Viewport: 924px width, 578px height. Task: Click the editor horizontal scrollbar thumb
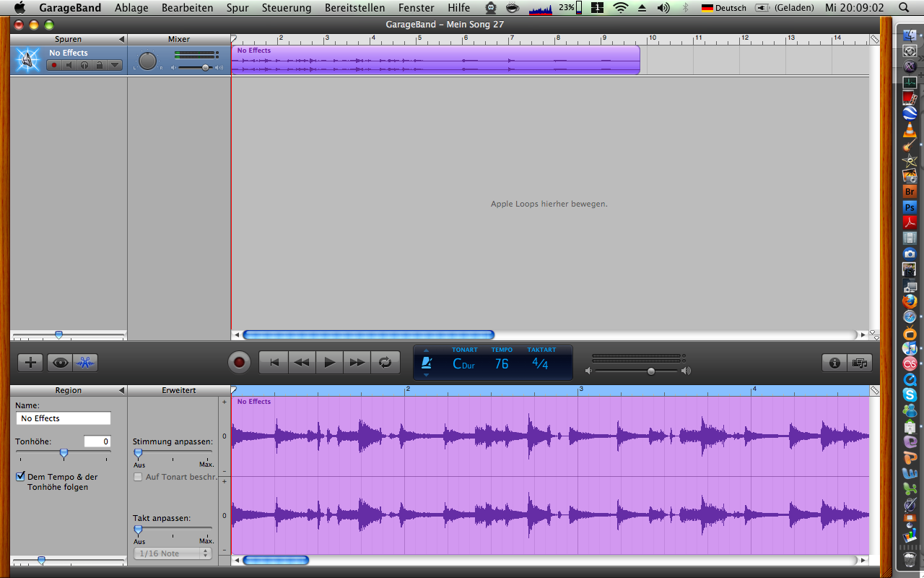point(276,560)
